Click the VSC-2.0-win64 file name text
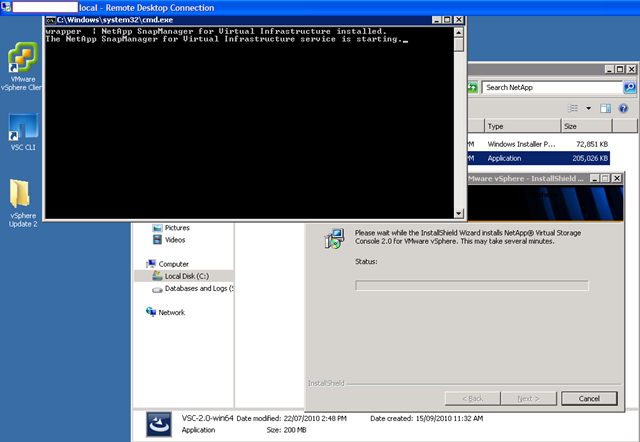This screenshot has height=442, width=640. 208,418
